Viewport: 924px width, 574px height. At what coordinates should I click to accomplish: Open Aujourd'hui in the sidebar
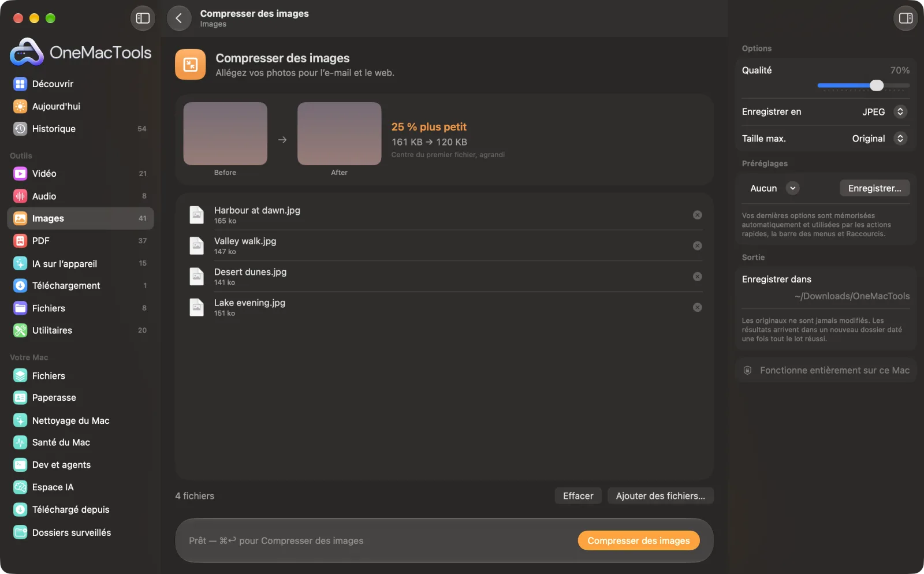click(80, 106)
